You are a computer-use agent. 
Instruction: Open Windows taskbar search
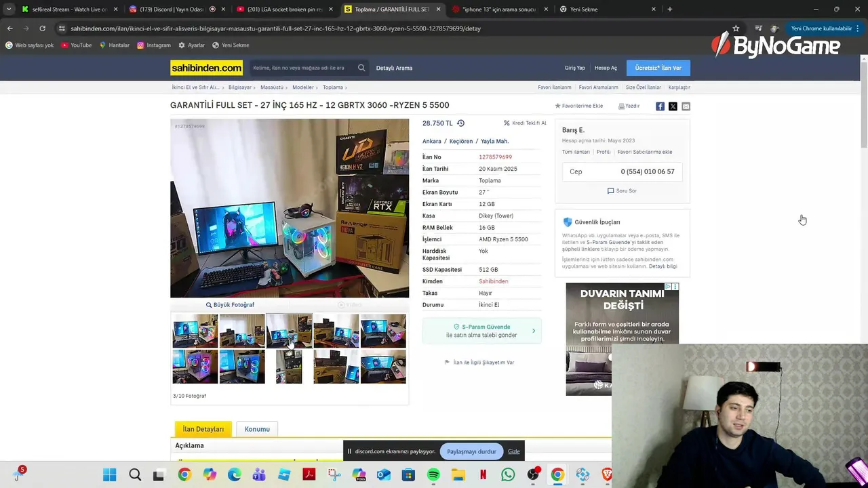[x=135, y=474]
